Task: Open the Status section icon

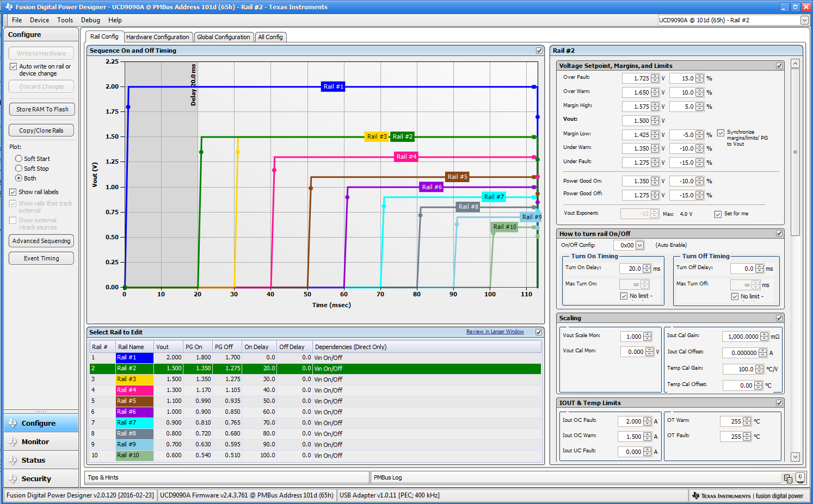Action: point(13,461)
